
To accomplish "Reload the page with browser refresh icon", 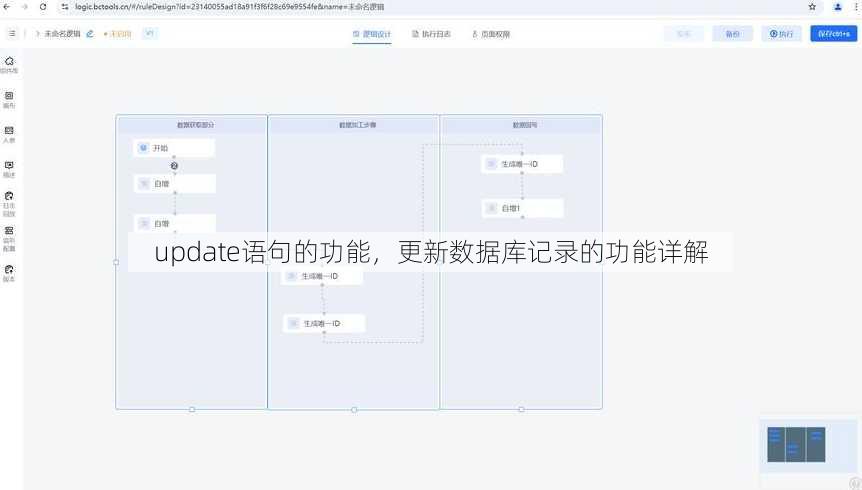I will point(43,7).
